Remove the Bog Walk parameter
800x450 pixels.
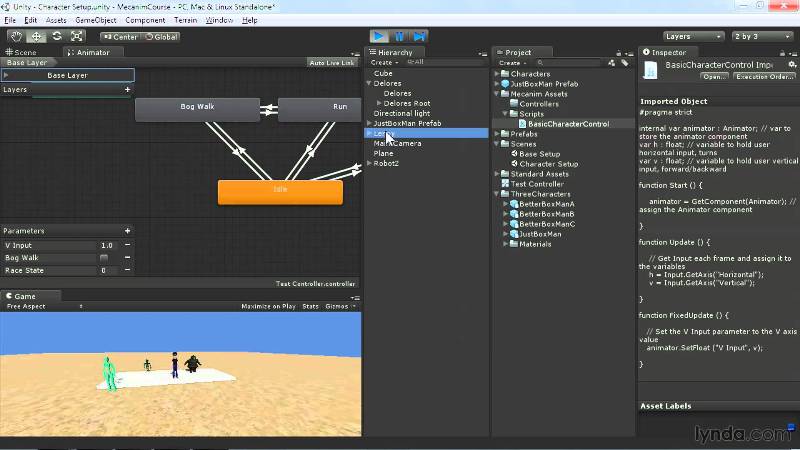[x=127, y=258]
